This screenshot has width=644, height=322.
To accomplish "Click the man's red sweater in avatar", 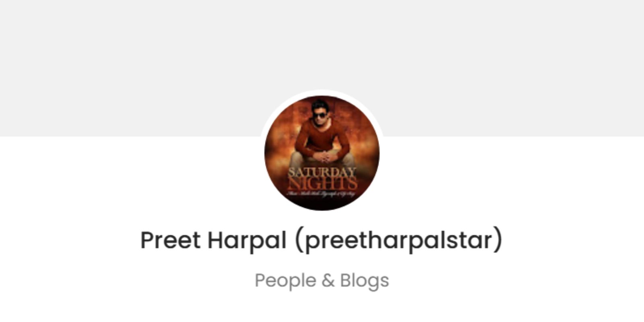I will [x=322, y=135].
